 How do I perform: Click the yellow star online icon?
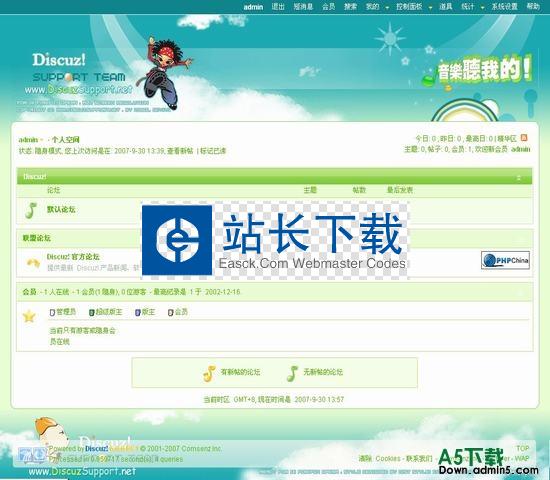pyautogui.click(x=29, y=316)
